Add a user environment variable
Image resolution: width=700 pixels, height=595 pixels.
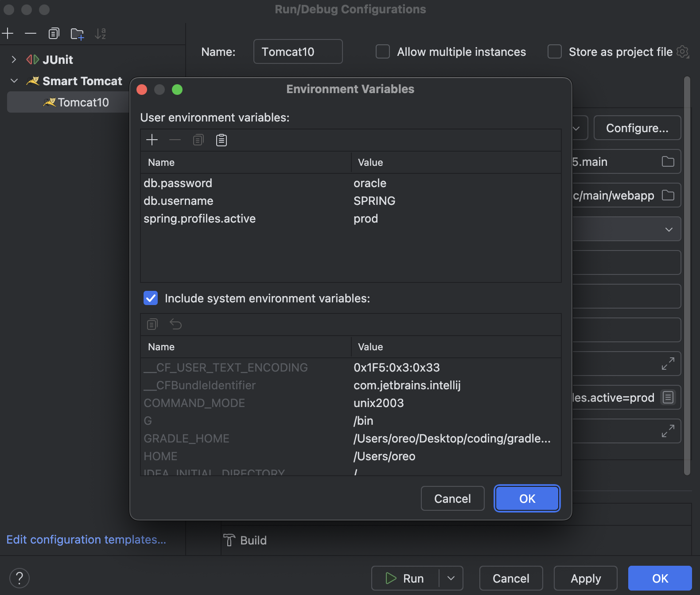[152, 140]
